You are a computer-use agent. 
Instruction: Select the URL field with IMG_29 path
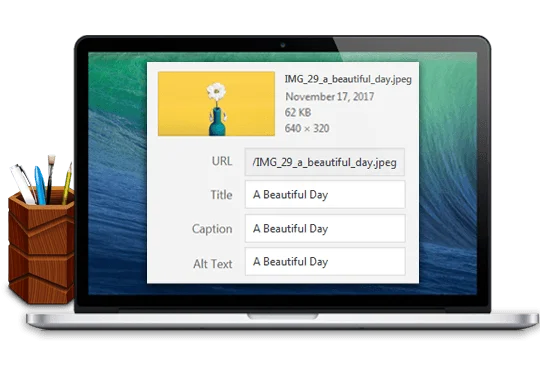coord(325,162)
